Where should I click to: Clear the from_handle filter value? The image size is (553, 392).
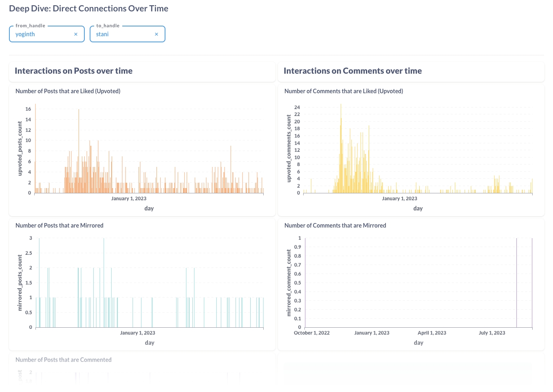(76, 35)
